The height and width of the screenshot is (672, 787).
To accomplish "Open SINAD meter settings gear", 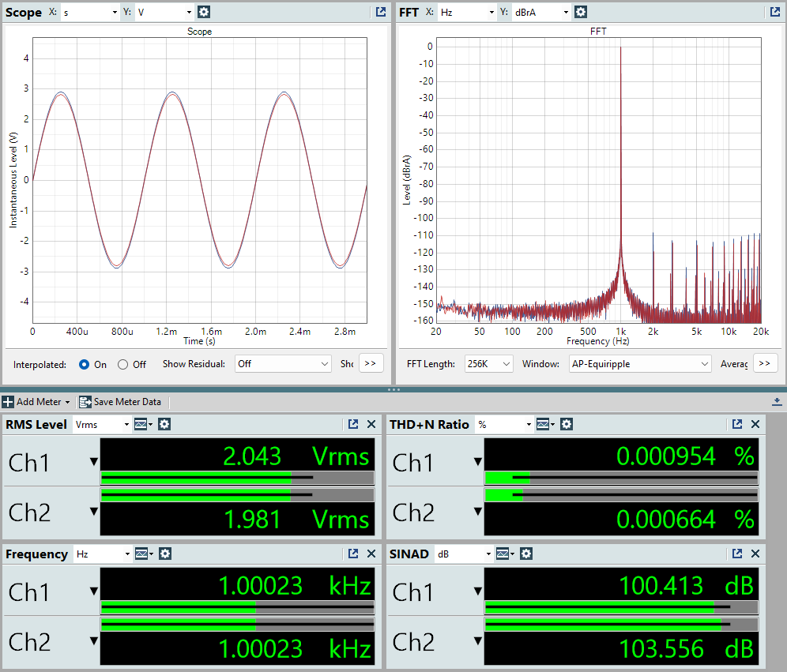I will coord(526,554).
